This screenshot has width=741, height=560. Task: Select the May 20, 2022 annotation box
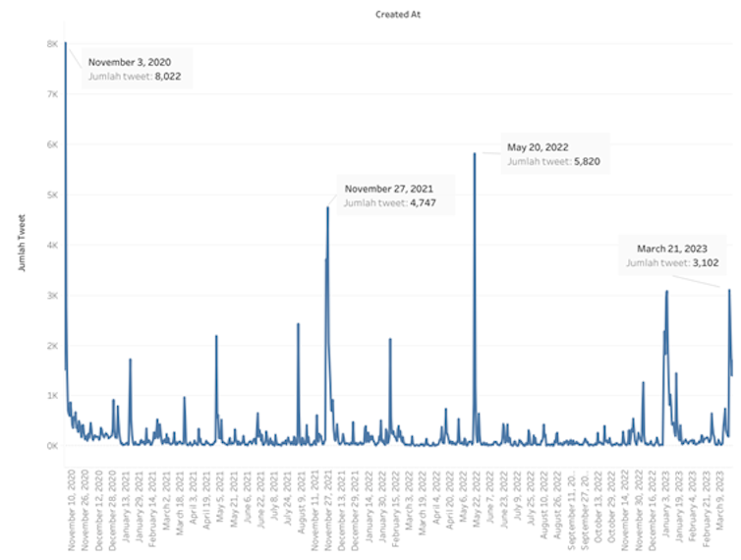[553, 153]
